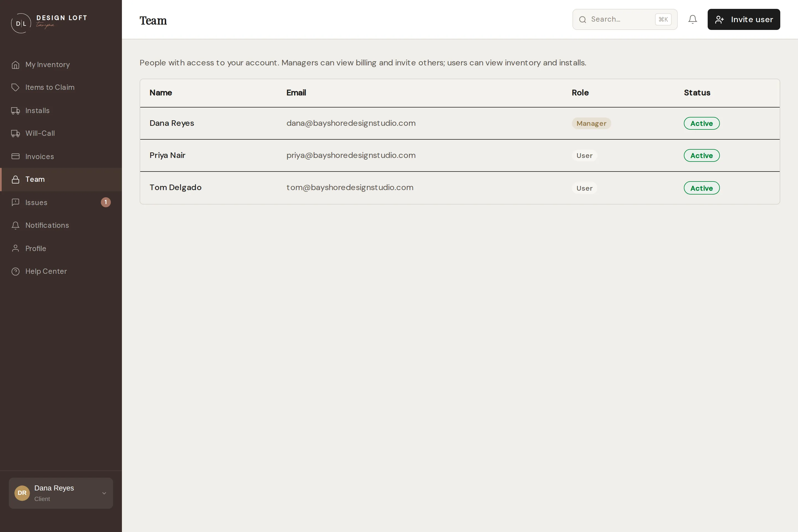Click the Name column header

pos(161,93)
